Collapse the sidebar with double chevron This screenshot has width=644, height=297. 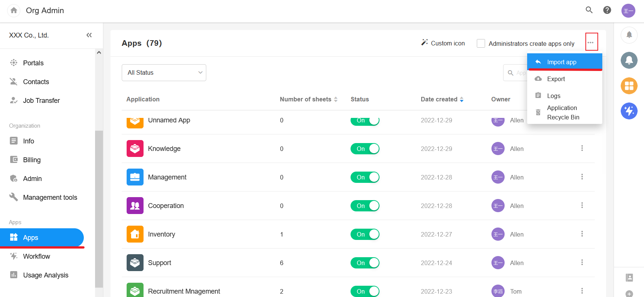pyautogui.click(x=89, y=35)
